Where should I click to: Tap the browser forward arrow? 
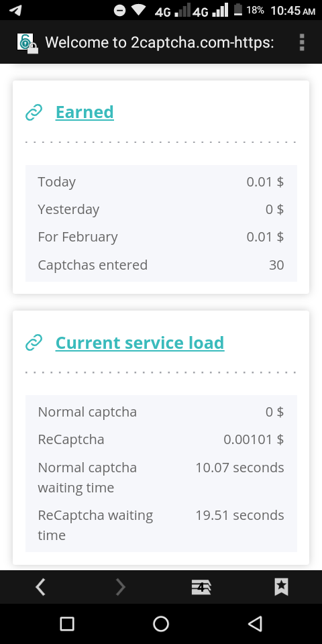120,588
